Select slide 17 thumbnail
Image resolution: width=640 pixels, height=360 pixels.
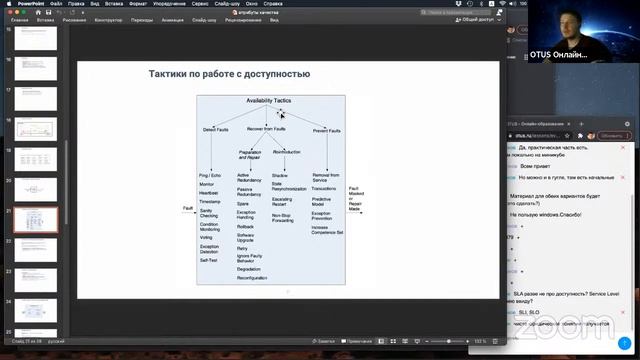(x=36, y=99)
